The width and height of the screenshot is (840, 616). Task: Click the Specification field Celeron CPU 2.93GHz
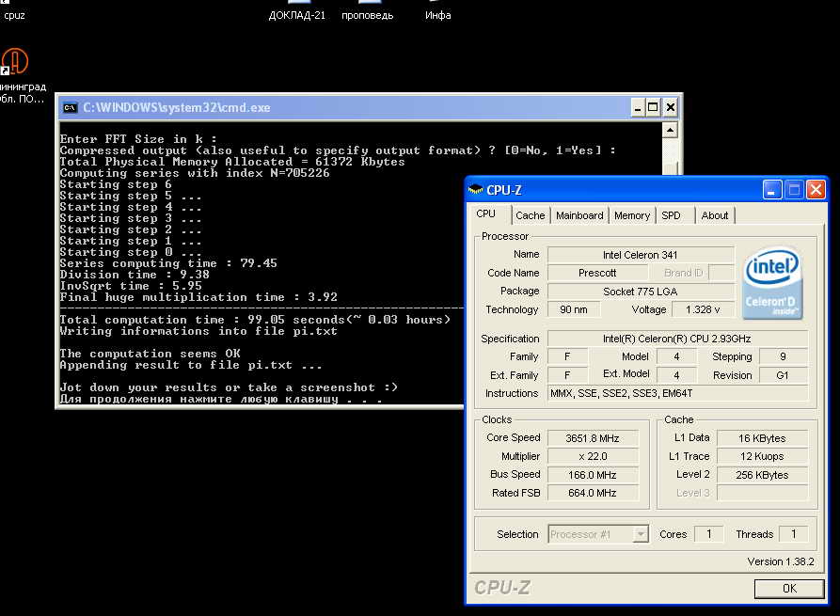pyautogui.click(x=677, y=339)
